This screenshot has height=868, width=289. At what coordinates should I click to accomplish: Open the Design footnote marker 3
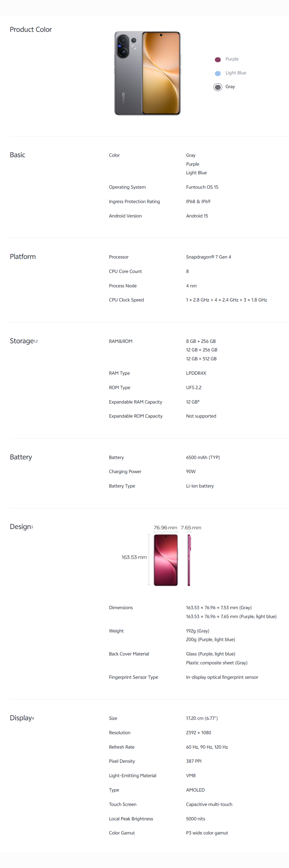pyautogui.click(x=32, y=527)
